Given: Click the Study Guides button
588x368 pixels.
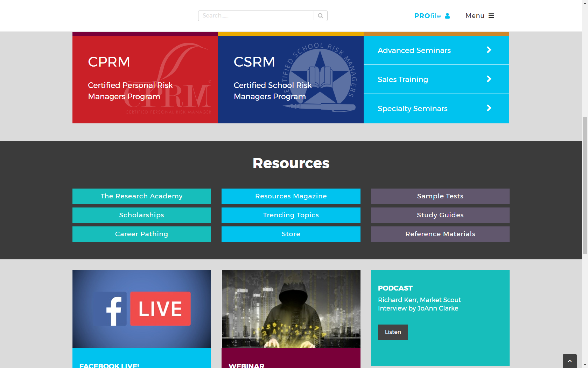Looking at the screenshot, I should 440,215.
